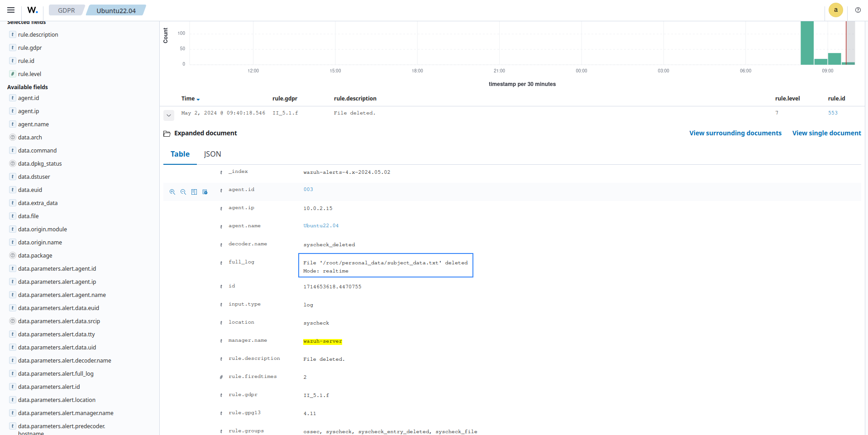Open the user avatar menu

835,10
